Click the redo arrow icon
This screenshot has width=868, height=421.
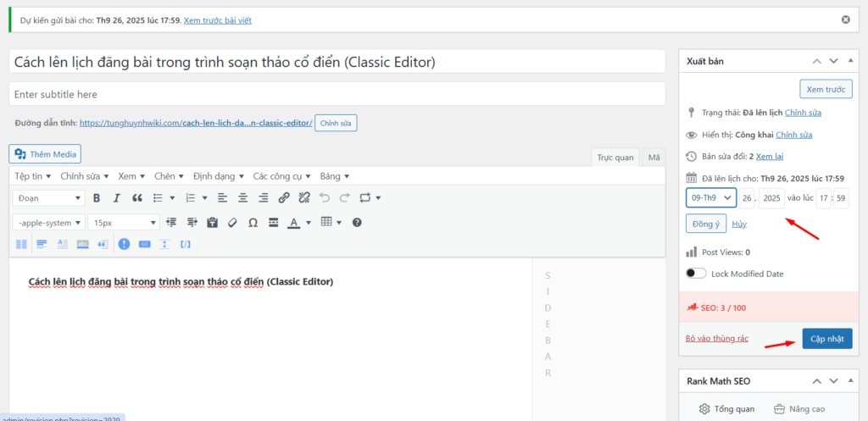tap(345, 198)
